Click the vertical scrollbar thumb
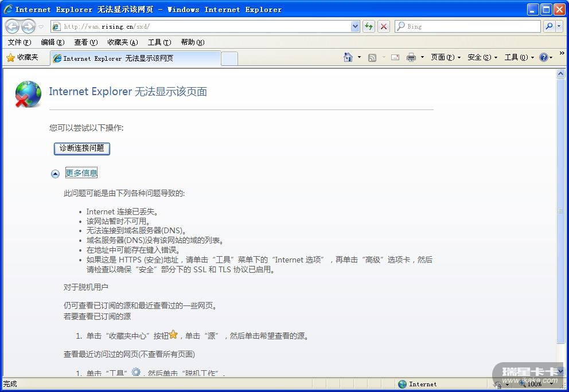 click(x=560, y=211)
